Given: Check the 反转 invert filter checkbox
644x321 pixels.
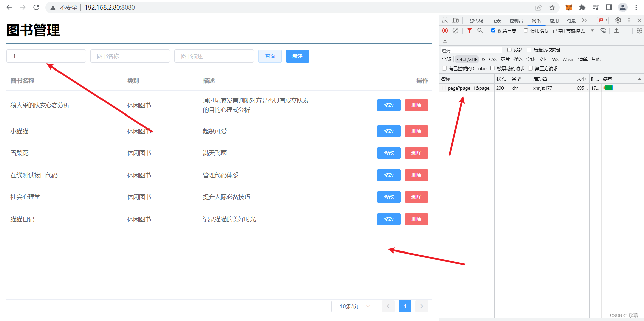Looking at the screenshot, I should pos(509,50).
